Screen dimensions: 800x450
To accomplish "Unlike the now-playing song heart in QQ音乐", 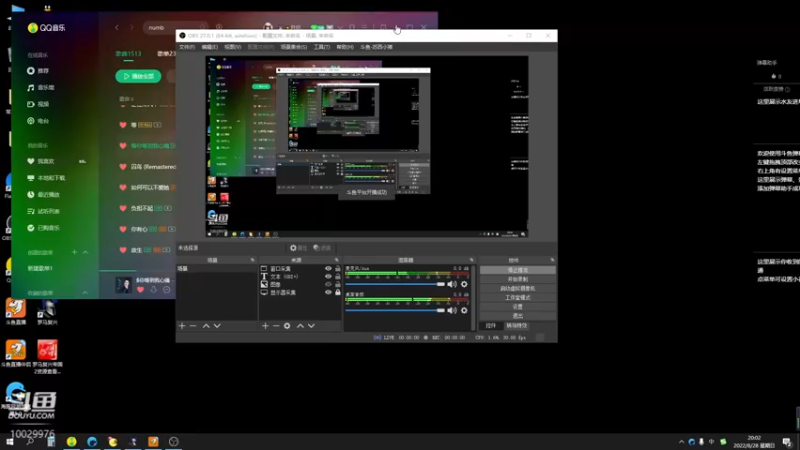I will pos(140,290).
